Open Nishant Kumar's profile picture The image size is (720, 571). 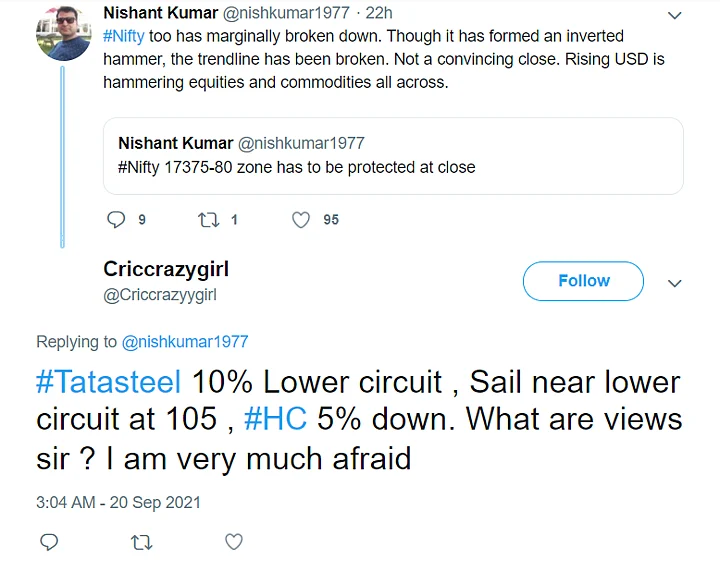(64, 34)
